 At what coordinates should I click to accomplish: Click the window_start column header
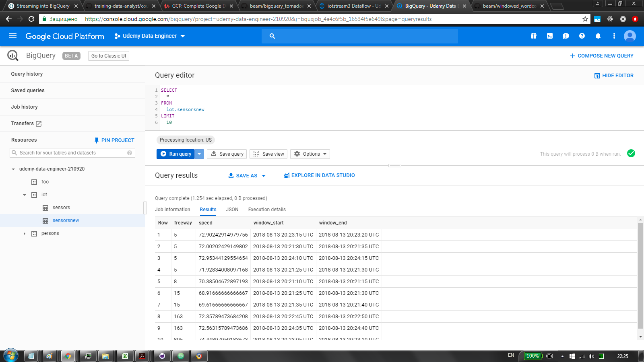click(268, 223)
